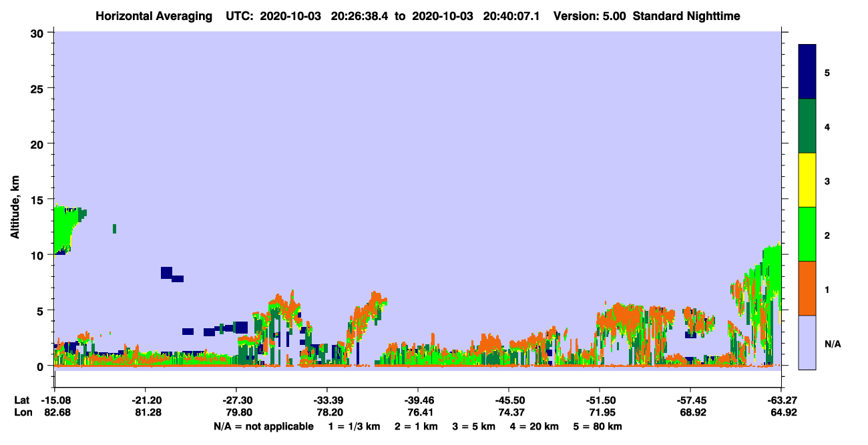
Task: Click the bright green level 2 legend swatch
Action: tap(807, 234)
